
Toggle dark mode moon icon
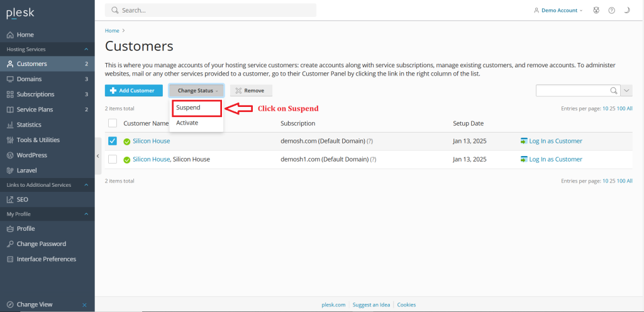click(627, 11)
